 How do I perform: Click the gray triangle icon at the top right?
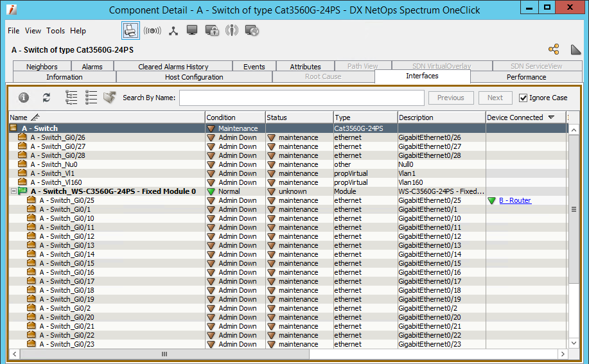pyautogui.click(x=576, y=49)
